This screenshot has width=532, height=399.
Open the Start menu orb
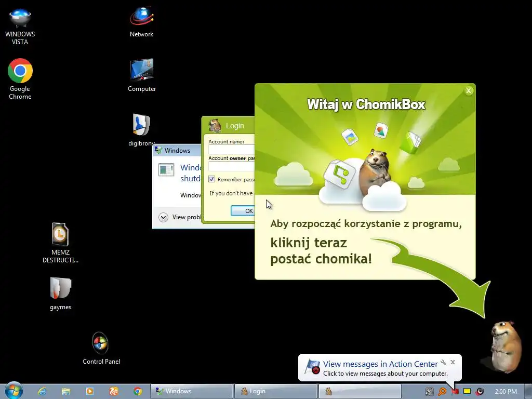click(14, 391)
